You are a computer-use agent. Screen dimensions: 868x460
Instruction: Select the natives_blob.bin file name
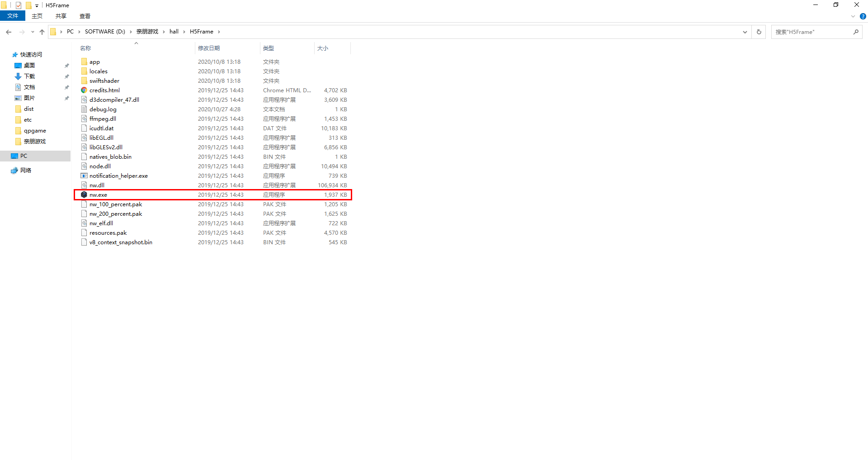click(110, 156)
